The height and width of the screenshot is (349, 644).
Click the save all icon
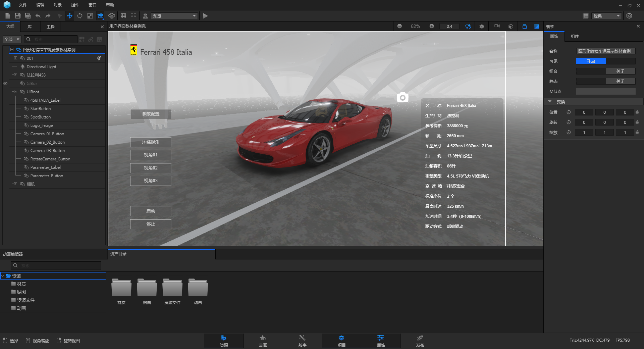[28, 16]
